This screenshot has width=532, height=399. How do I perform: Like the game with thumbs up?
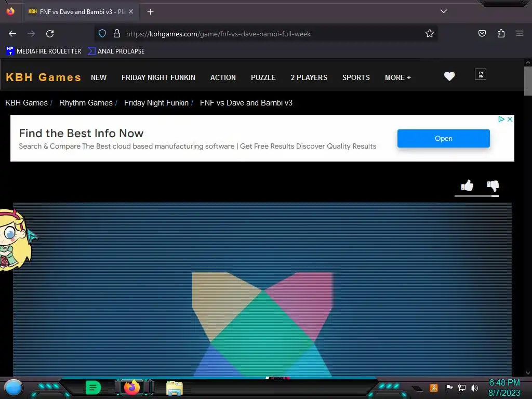pyautogui.click(x=467, y=185)
